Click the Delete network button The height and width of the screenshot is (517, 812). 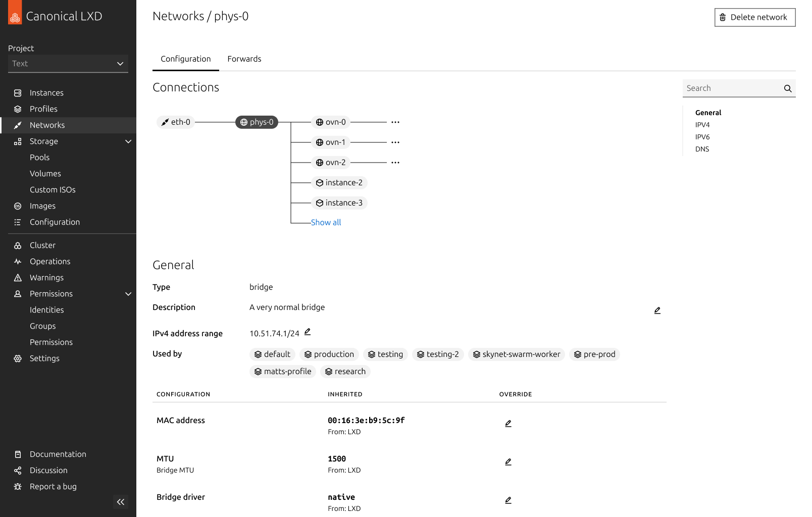click(x=755, y=17)
